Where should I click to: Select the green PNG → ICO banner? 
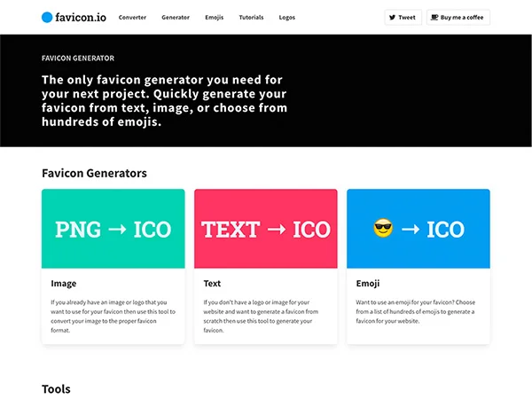[113, 229]
